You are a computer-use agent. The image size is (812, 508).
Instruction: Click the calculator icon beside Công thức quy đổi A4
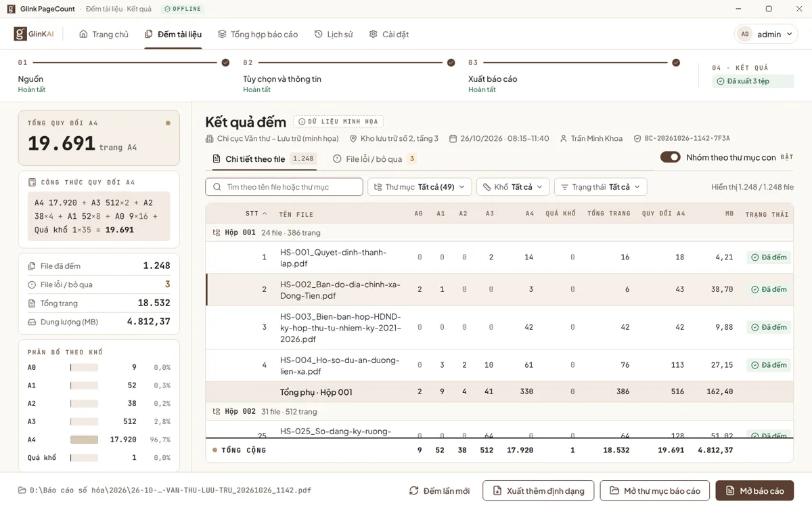(x=32, y=182)
